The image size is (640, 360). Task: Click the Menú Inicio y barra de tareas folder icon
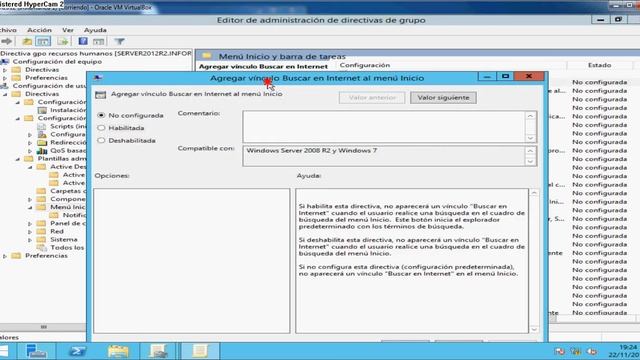(207, 56)
